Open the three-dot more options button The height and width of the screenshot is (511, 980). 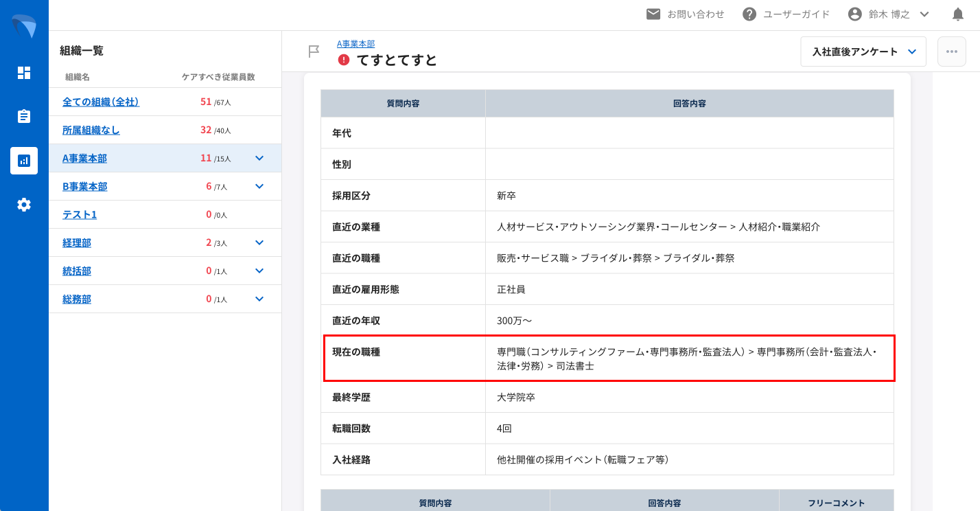pos(951,52)
